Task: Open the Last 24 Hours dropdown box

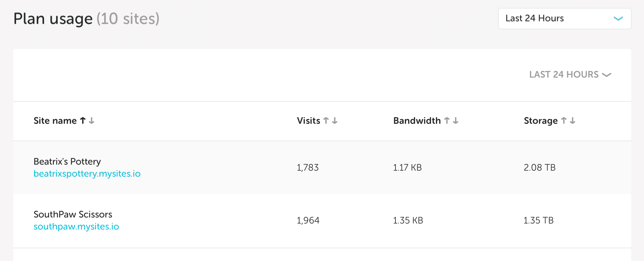Action: click(x=564, y=18)
